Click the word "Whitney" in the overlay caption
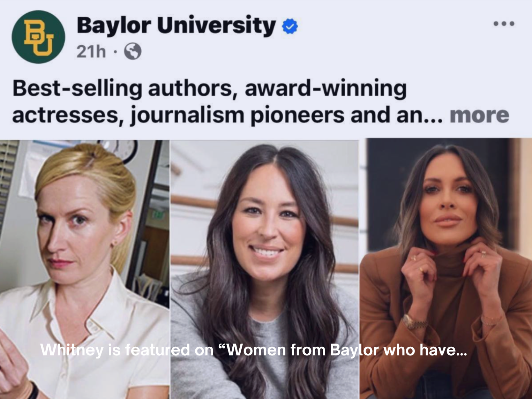The height and width of the screenshot is (399, 532). coord(72,350)
